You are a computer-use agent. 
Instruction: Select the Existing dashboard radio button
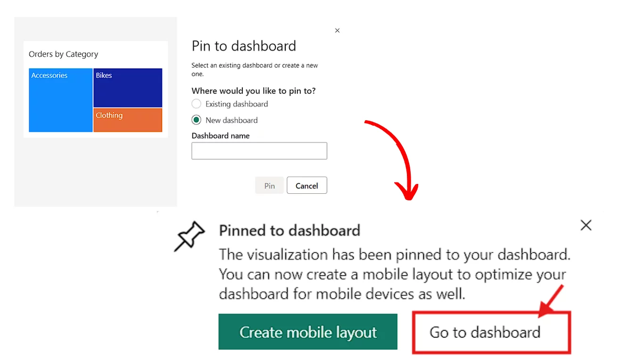(x=196, y=104)
